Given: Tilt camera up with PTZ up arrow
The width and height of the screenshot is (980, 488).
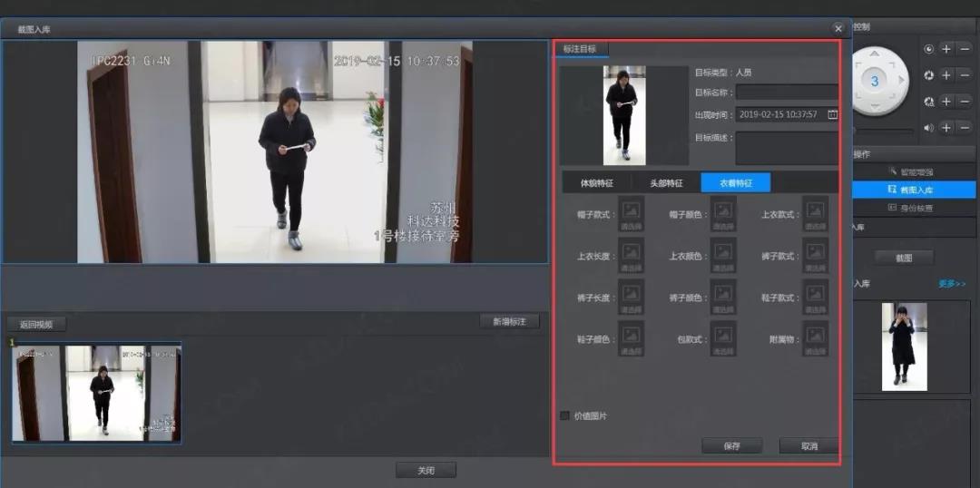Looking at the screenshot, I should click(875, 54).
